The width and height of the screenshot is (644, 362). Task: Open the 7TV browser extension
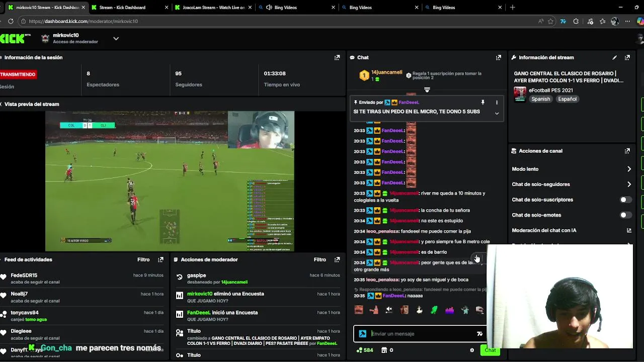click(x=563, y=21)
